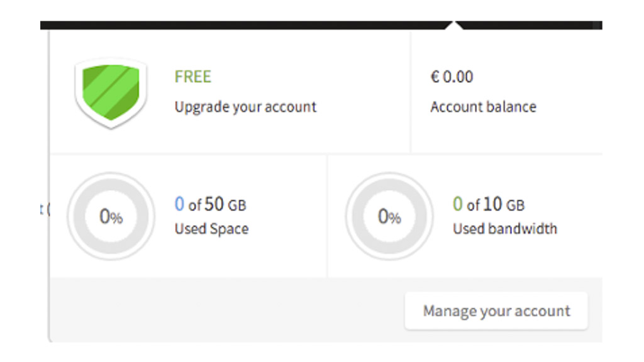Select the Used bandwidth label
The height and width of the screenshot is (362, 644).
pos(504,229)
